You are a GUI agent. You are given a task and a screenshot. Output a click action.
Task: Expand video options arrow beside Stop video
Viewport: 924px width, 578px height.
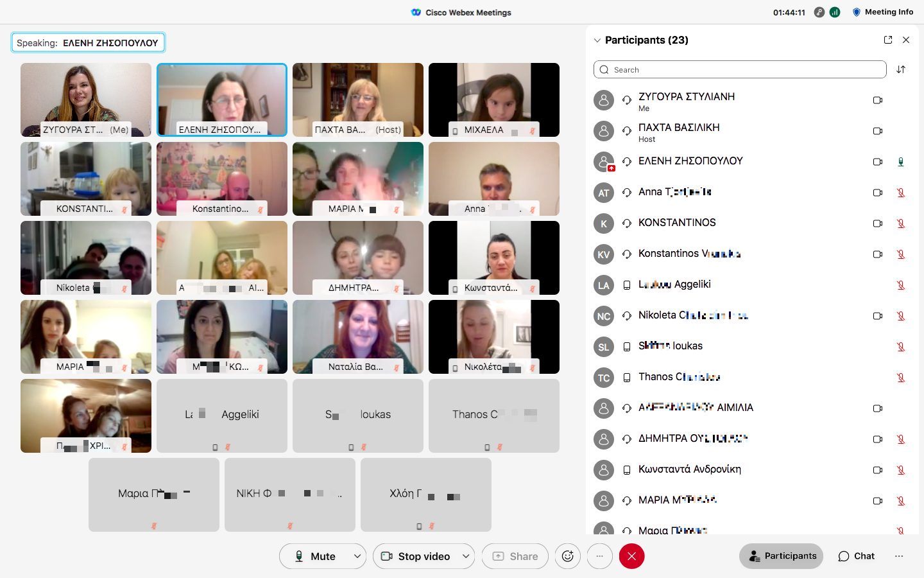466,556
